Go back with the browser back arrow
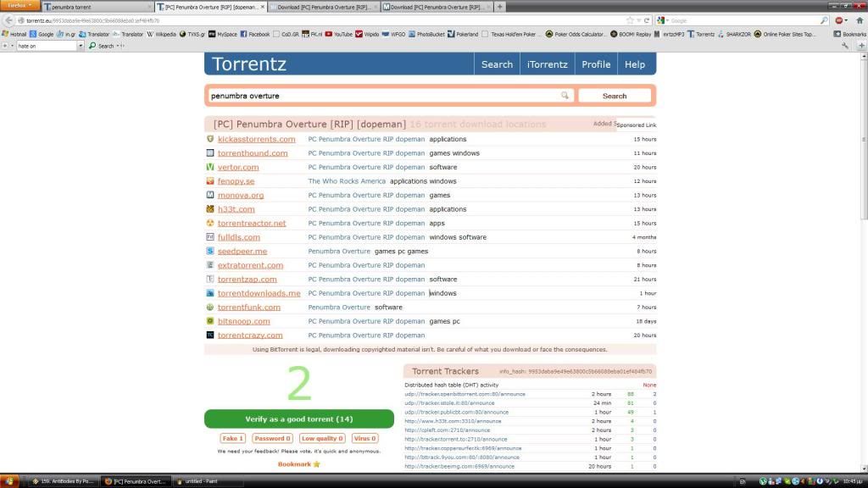 click(8, 20)
